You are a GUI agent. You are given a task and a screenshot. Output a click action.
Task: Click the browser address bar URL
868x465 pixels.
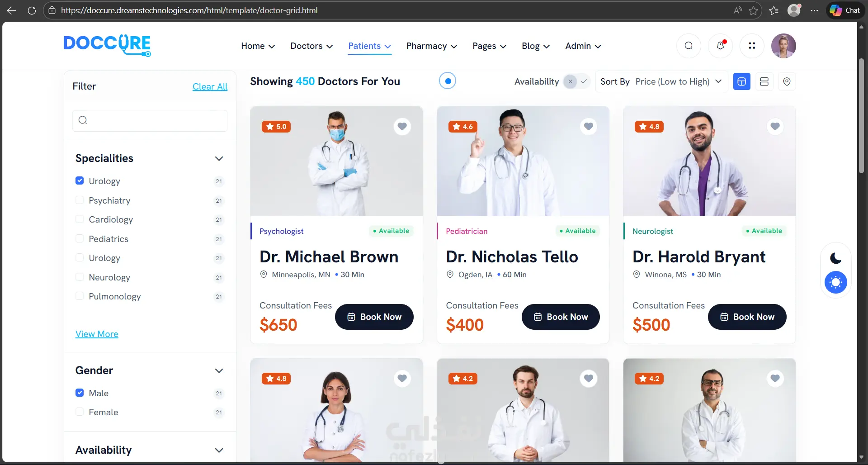click(x=189, y=10)
